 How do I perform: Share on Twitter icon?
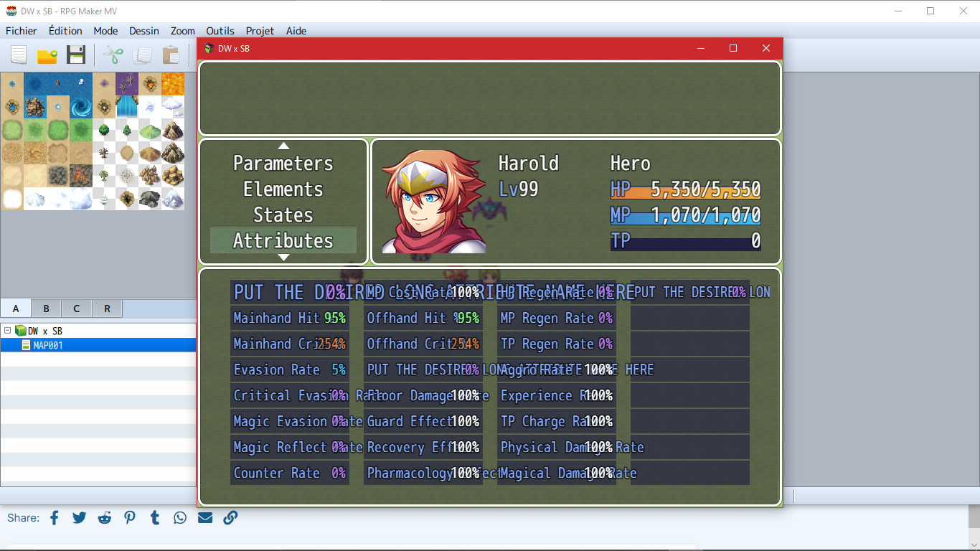pyautogui.click(x=80, y=517)
